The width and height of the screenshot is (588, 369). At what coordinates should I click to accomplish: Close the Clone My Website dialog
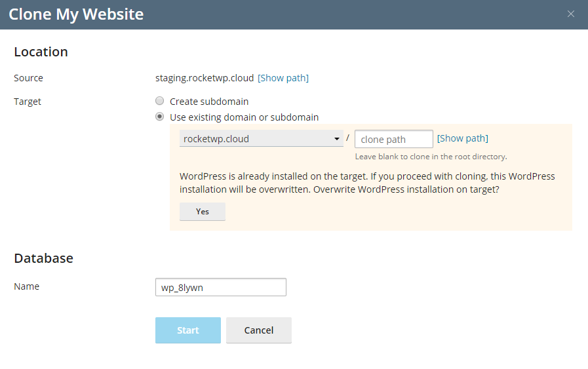click(571, 14)
